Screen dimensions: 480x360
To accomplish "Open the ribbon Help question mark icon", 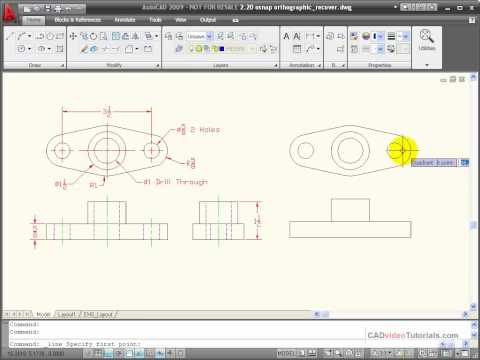I will 472,20.
